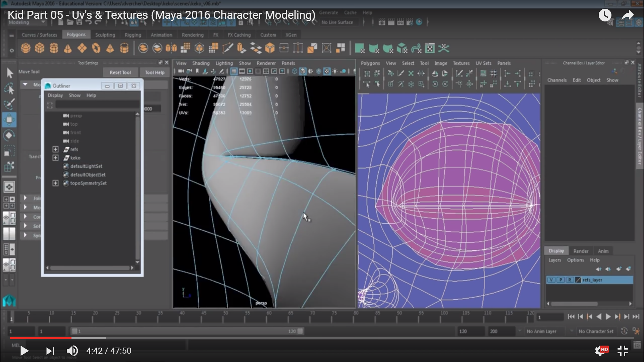Open the Outliner Display menu
The height and width of the screenshot is (362, 644).
click(55, 96)
